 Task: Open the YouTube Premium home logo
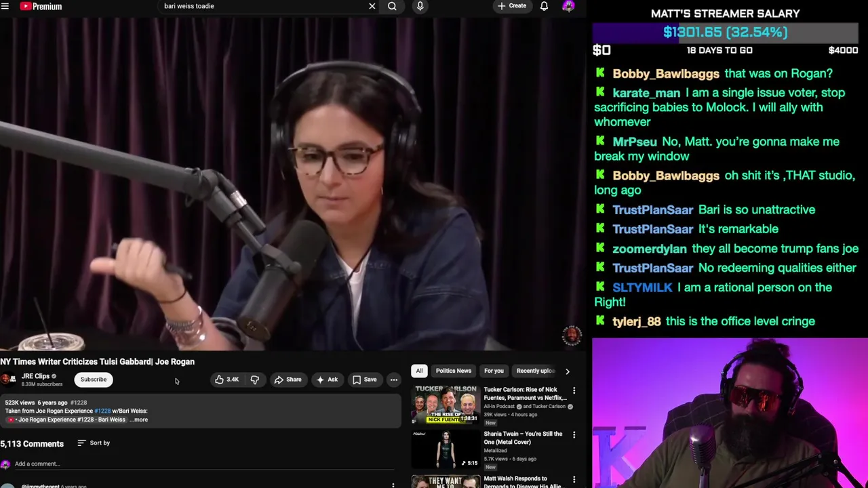pos(41,6)
